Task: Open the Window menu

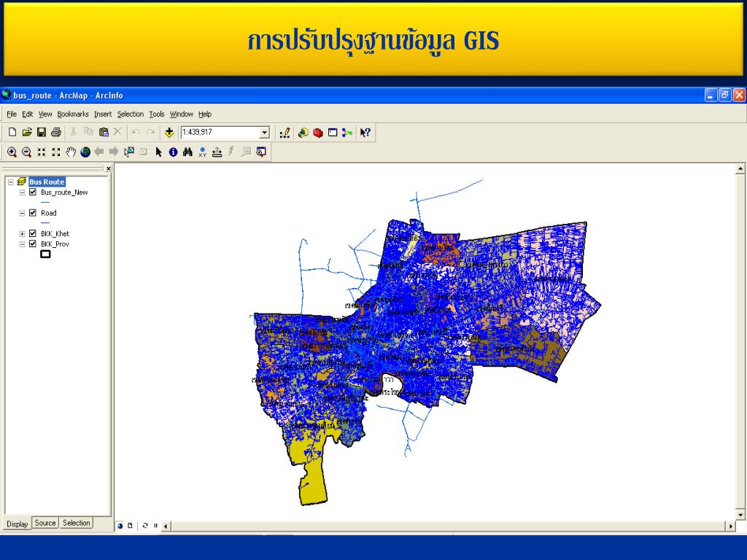Action: click(x=182, y=114)
